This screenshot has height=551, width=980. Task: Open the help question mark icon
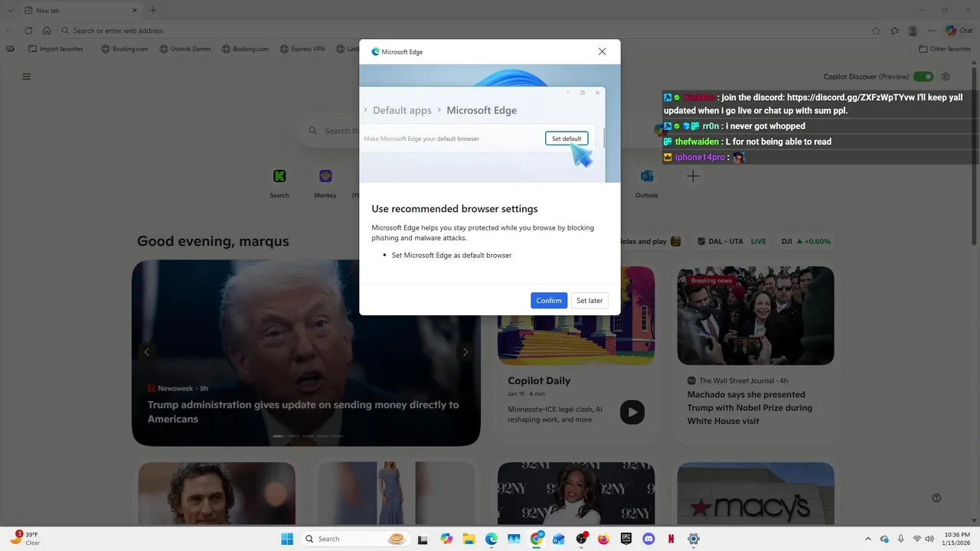click(x=936, y=497)
